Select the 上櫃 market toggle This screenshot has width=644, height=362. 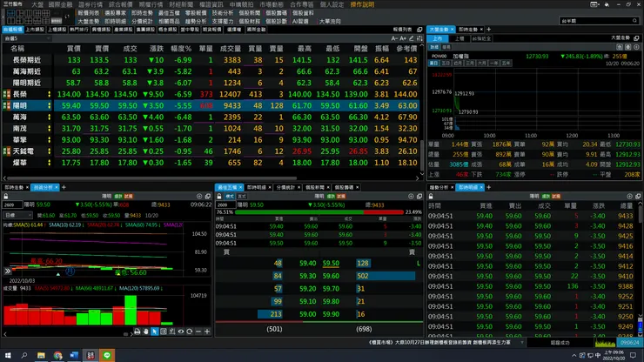(460, 38)
